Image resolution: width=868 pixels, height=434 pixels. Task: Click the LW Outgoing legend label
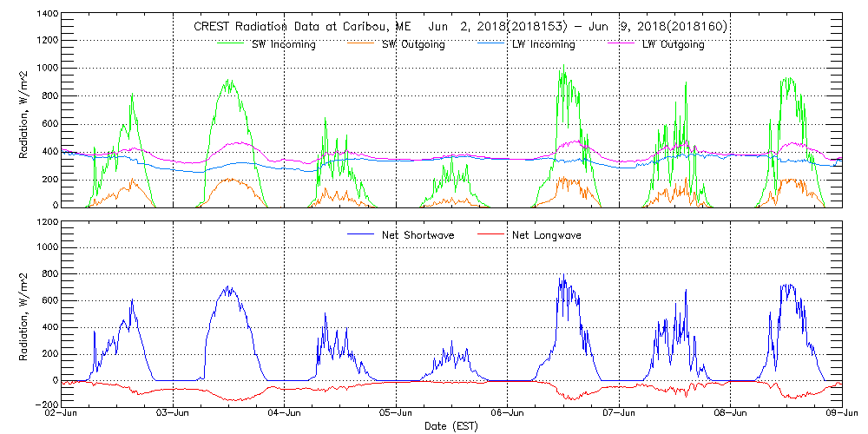coord(674,44)
